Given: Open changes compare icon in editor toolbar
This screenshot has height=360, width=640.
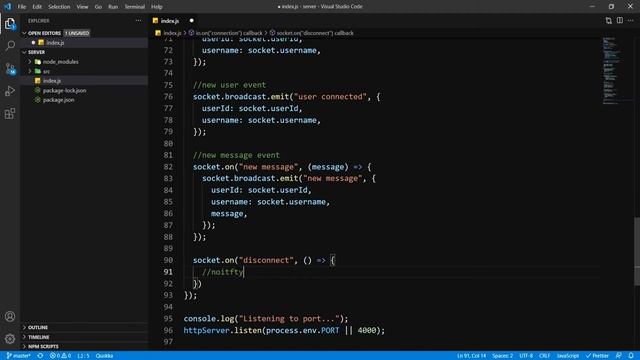Looking at the screenshot, I should 609,20.
